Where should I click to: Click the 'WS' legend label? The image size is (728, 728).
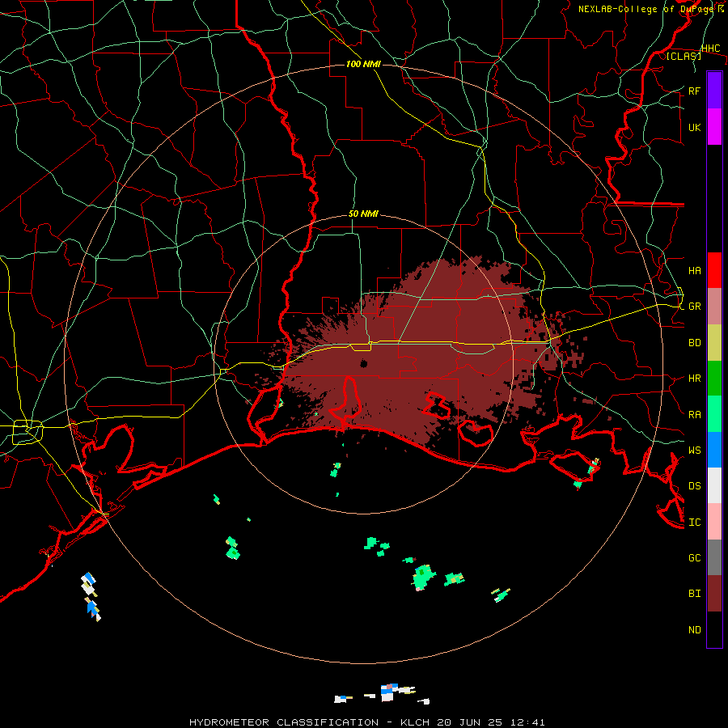point(694,451)
